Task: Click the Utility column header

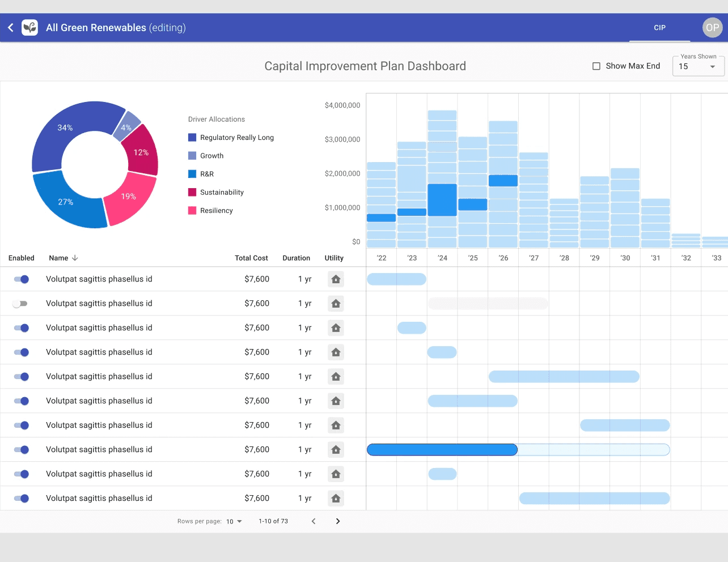Action: pyautogui.click(x=334, y=258)
